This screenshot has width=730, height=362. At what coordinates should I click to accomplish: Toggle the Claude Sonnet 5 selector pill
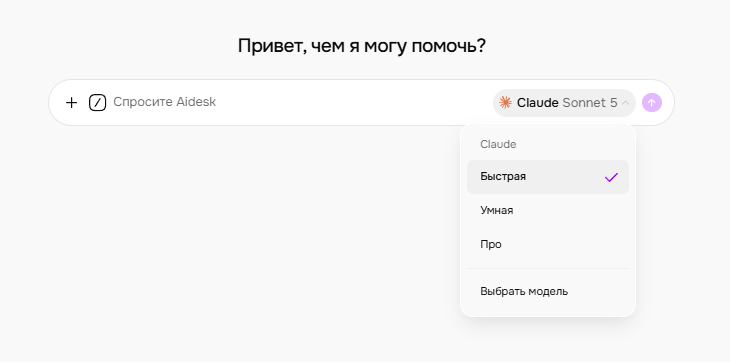564,103
